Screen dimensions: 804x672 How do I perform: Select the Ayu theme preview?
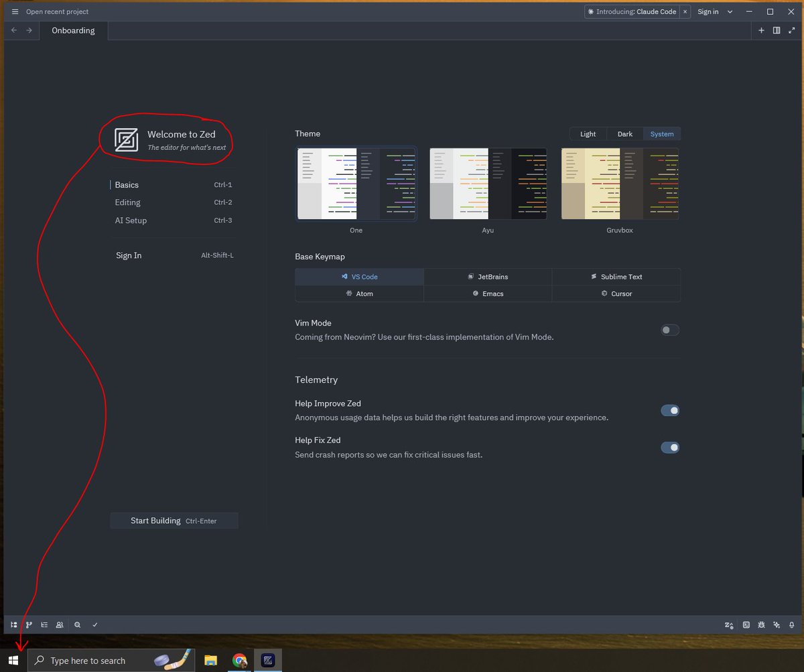(x=488, y=184)
